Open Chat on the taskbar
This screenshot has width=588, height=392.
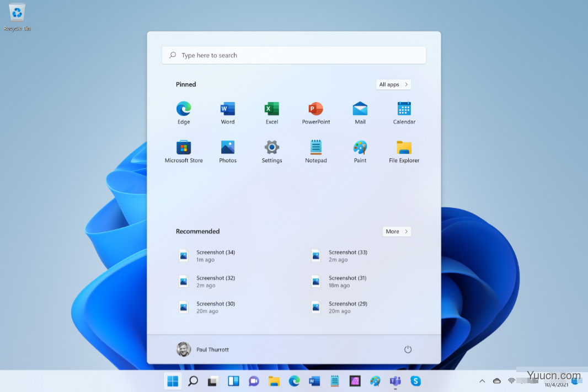tap(254, 381)
